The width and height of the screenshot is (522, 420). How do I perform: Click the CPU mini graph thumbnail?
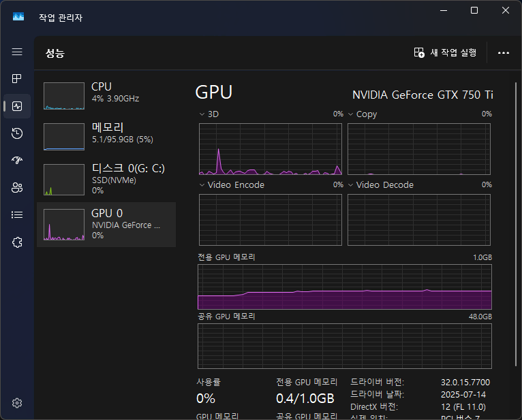64,96
